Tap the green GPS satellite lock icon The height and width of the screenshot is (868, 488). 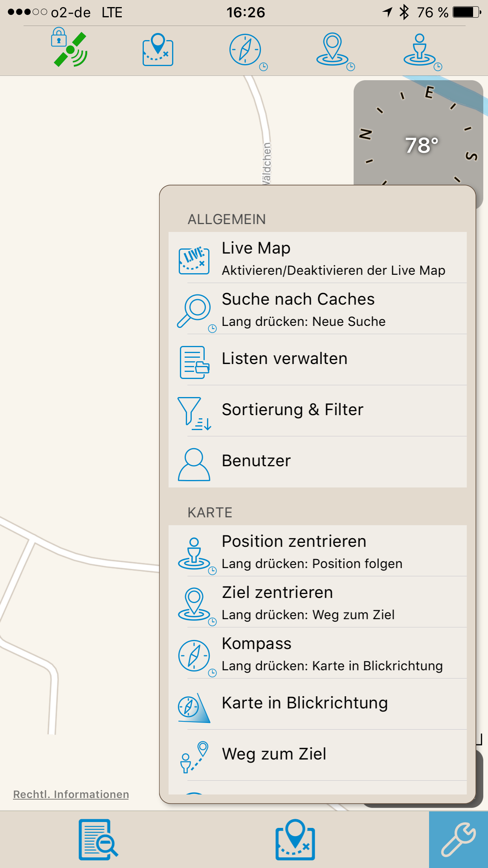tap(69, 48)
